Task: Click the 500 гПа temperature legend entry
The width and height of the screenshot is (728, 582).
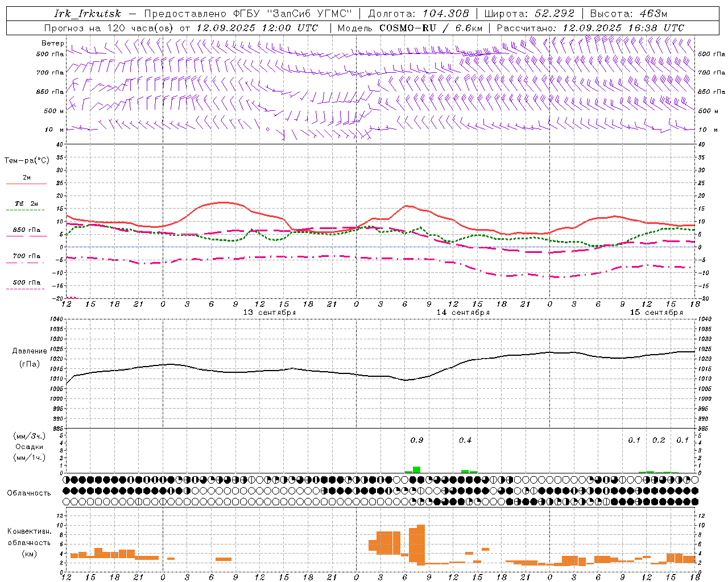Action: [x=27, y=282]
